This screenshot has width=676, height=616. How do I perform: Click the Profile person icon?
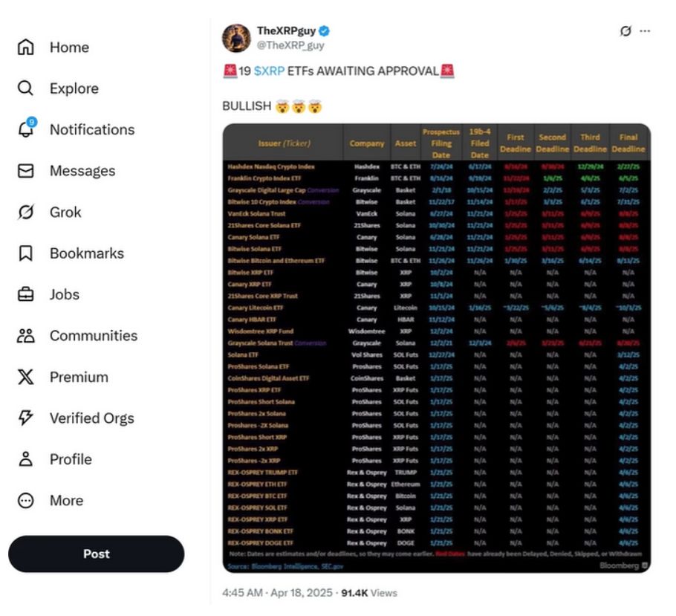pos(25,459)
